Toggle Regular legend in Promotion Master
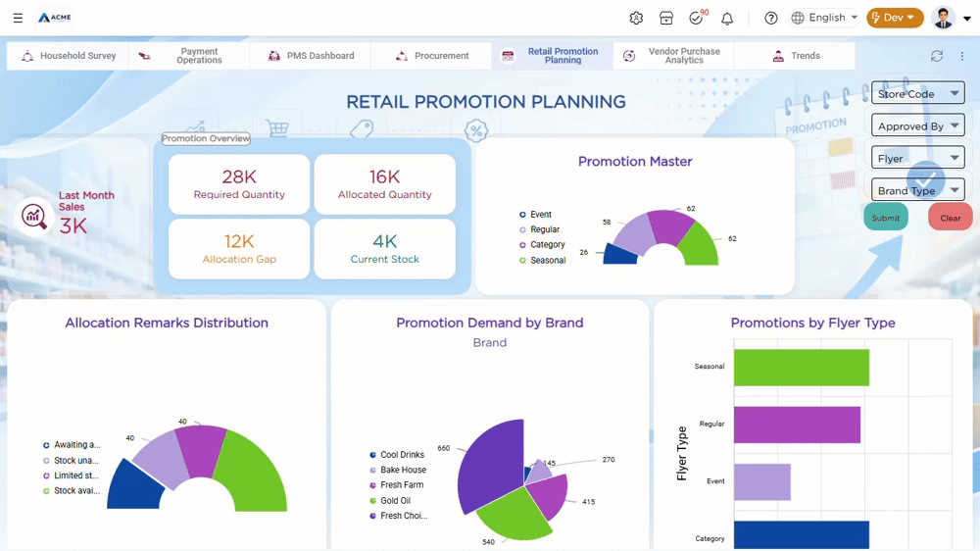Screen dimensions: 980x551 pos(539,229)
